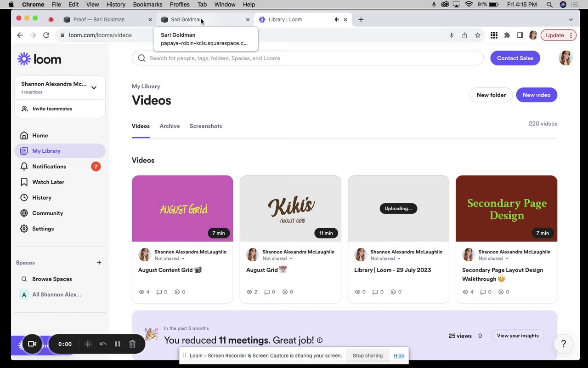Screen dimensions: 588x368
Task: Click the Loom recorder camera icon
Action: tap(32, 344)
